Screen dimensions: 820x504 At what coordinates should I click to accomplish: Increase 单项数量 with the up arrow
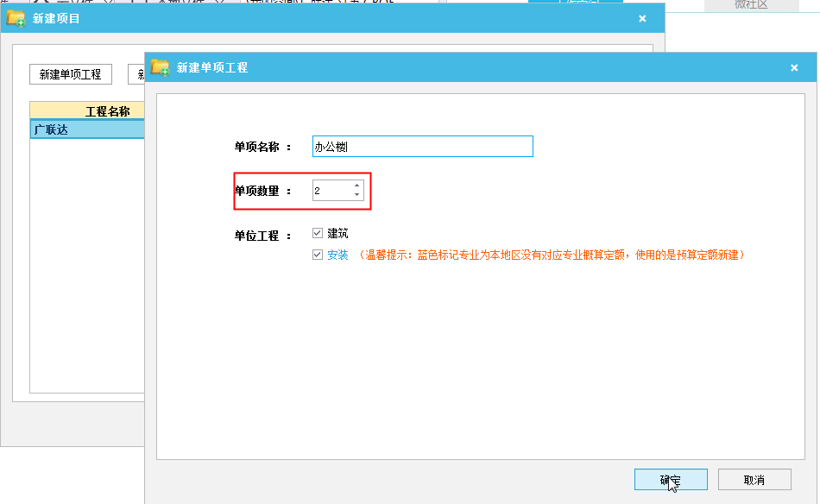pos(357,186)
